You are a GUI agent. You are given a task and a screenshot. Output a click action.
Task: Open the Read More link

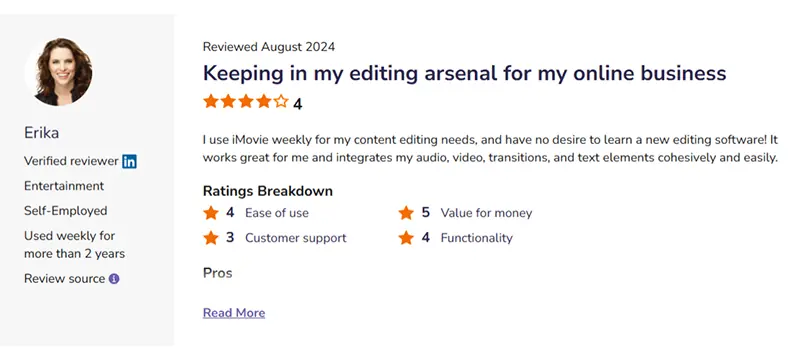(x=234, y=313)
